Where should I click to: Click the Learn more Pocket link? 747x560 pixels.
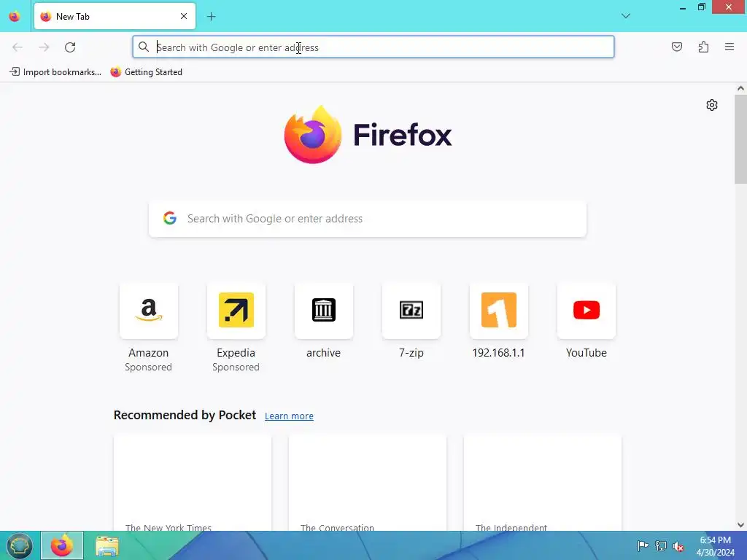click(289, 416)
